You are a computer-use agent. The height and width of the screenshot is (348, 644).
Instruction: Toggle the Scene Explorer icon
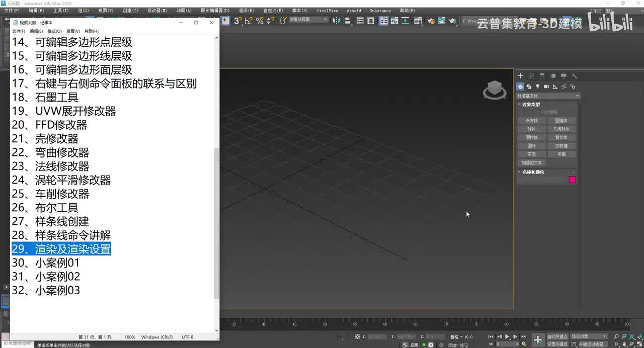[x=359, y=21]
